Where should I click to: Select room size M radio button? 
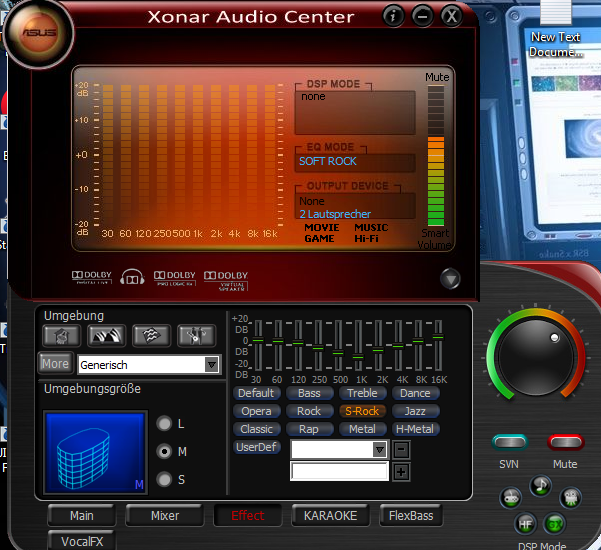click(164, 451)
